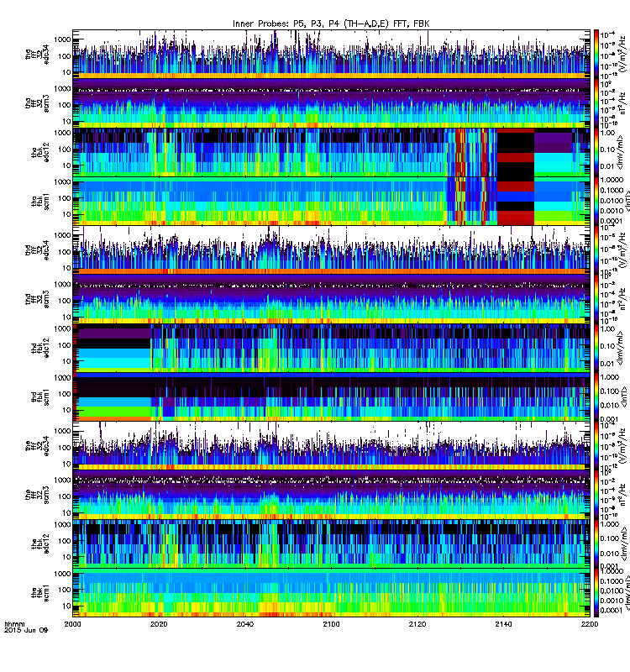The width and height of the screenshot is (630, 672).
Task: Click inside the tha fff scm3 spectrogram
Action: (331, 103)
